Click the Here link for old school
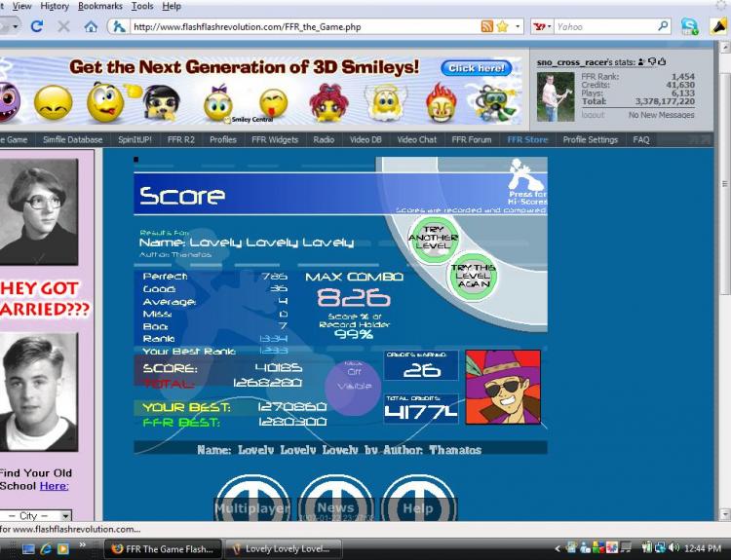The height and width of the screenshot is (560, 731). [x=54, y=486]
